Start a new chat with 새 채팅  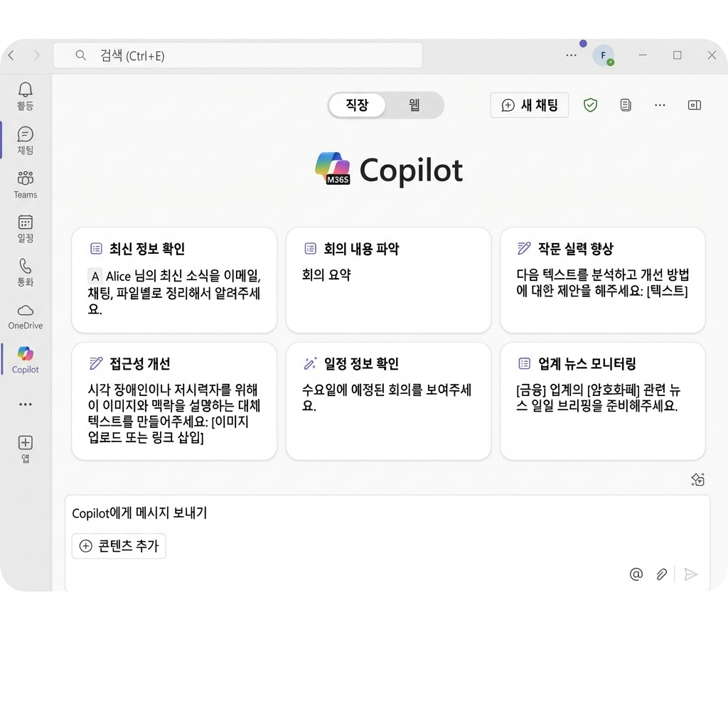pos(529,105)
